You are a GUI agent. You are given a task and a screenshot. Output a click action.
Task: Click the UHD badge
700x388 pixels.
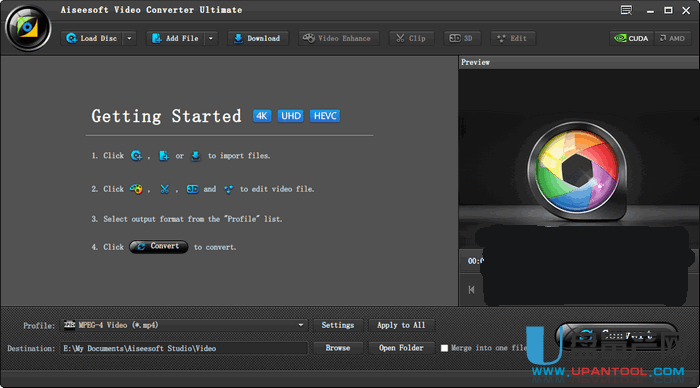(291, 116)
